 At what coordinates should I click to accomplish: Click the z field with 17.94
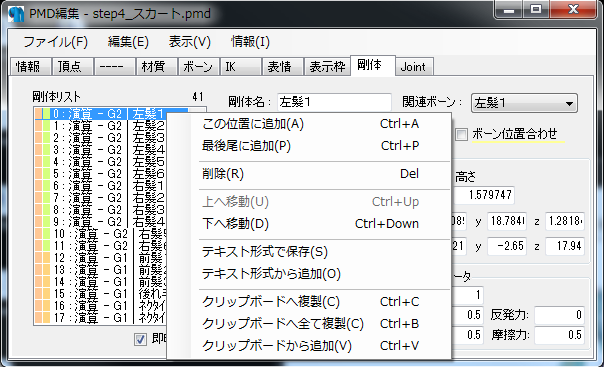(565, 246)
